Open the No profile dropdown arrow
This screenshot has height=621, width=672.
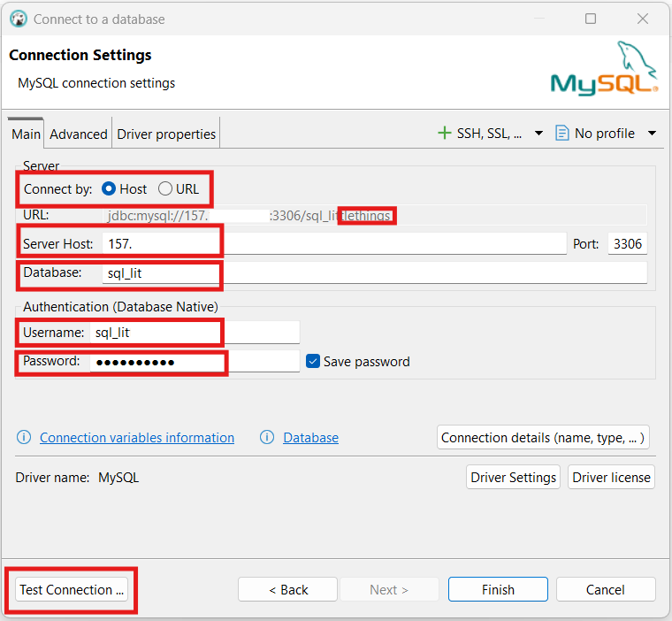652,134
